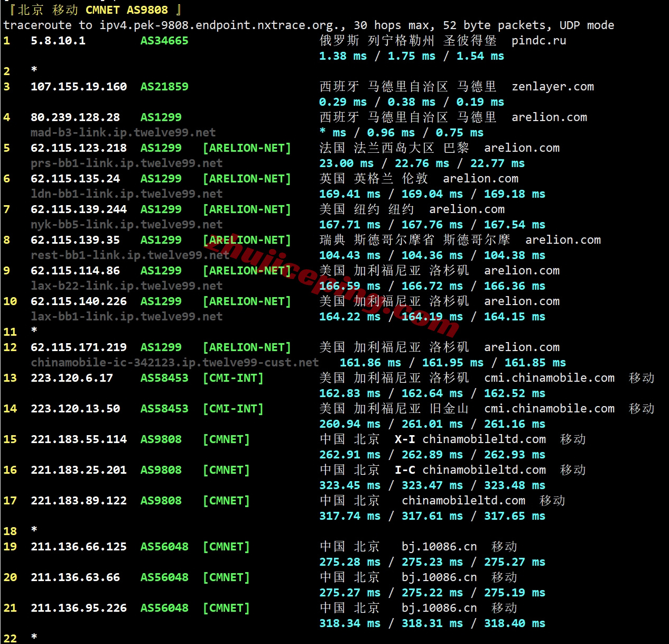Click IP address 221.183.55.114
The height and width of the screenshot is (644, 669).
click(x=78, y=439)
